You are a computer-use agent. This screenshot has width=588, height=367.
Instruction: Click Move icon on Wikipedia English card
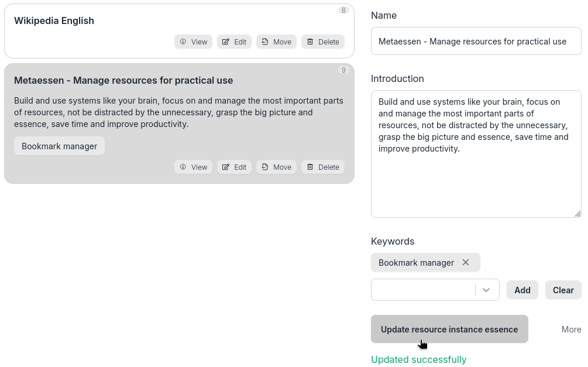(265, 42)
